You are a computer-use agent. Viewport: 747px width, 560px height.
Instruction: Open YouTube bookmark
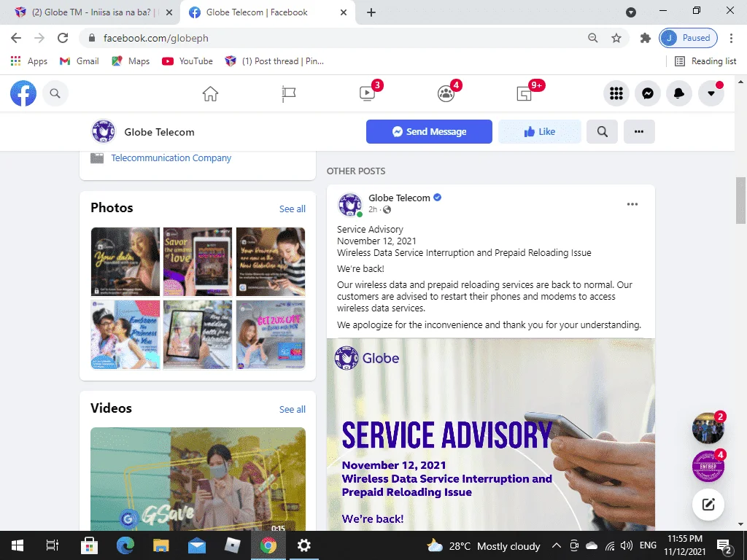click(x=187, y=61)
